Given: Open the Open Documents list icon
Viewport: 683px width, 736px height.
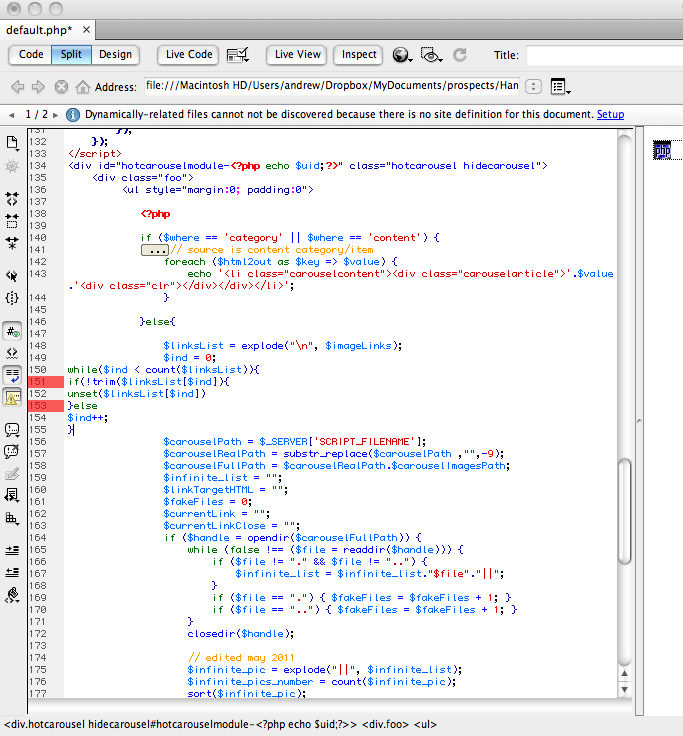Looking at the screenshot, I should click(12, 143).
